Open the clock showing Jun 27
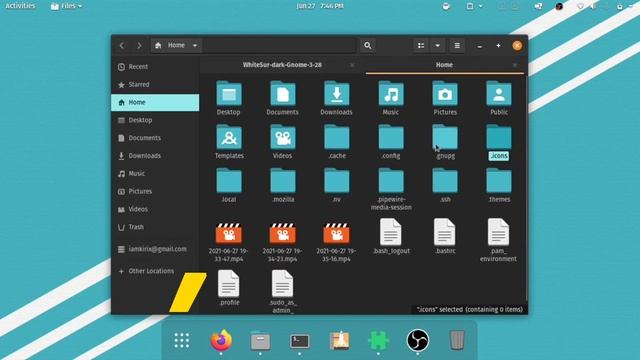 (x=320, y=6)
